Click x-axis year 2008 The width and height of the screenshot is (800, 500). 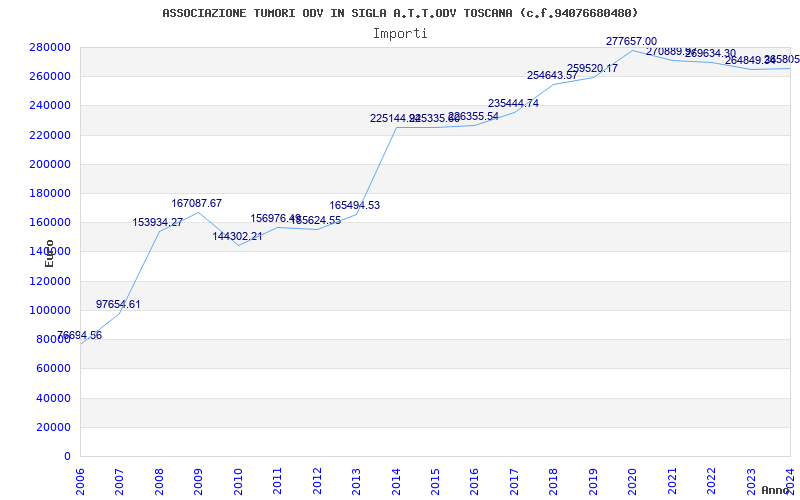[x=159, y=482]
